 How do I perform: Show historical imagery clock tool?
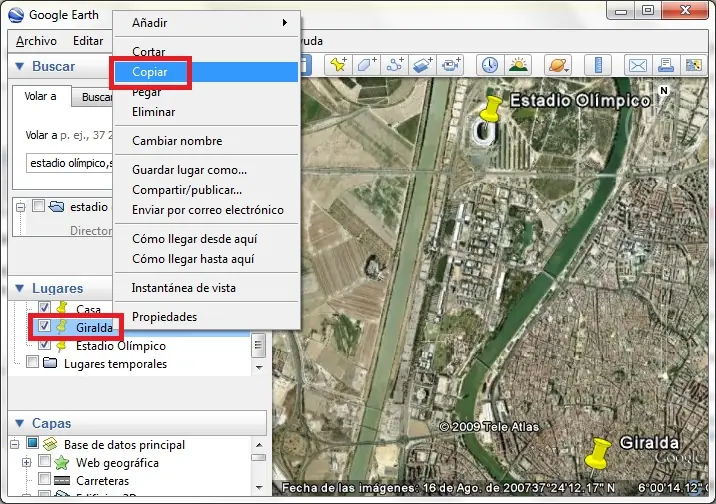tap(490, 65)
